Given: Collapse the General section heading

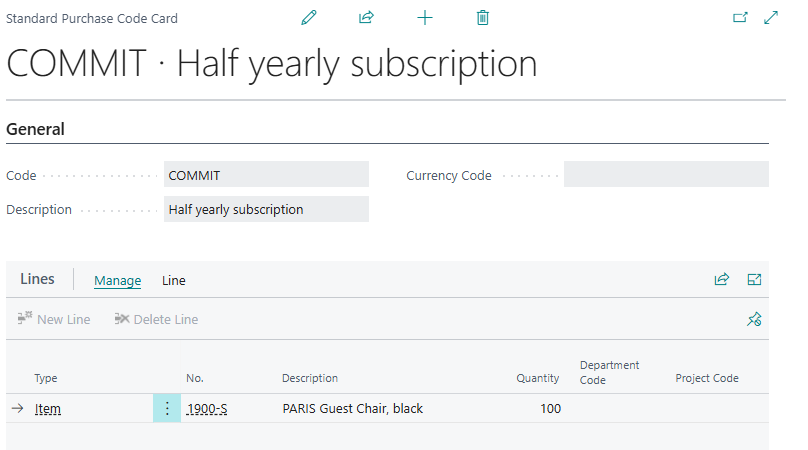Looking at the screenshot, I should (35, 129).
